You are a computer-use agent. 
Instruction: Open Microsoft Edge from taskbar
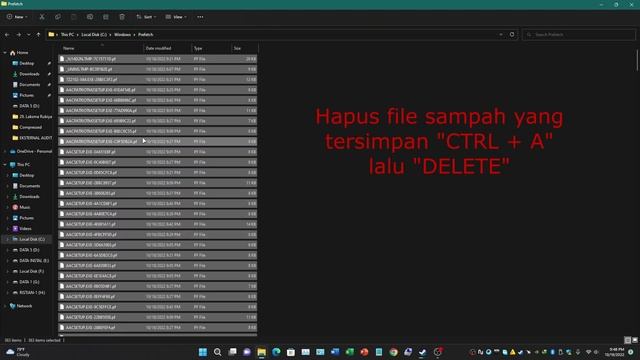pyautogui.click(x=276, y=352)
